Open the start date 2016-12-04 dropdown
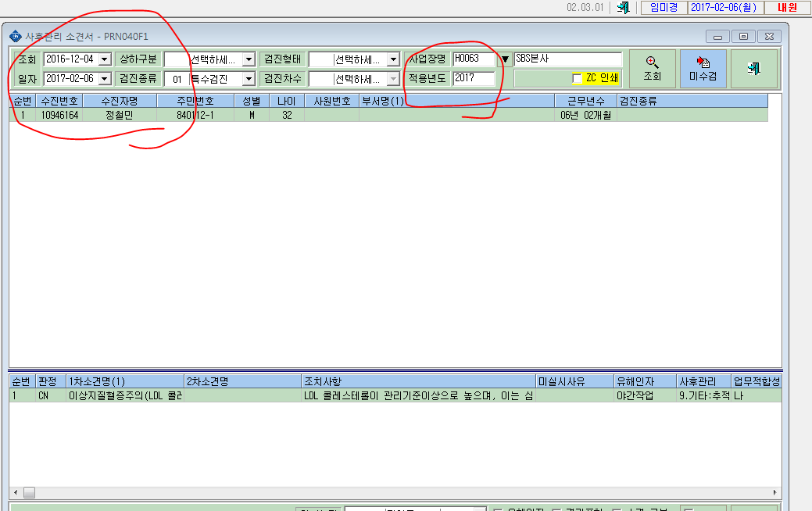812x511 pixels. click(x=105, y=59)
